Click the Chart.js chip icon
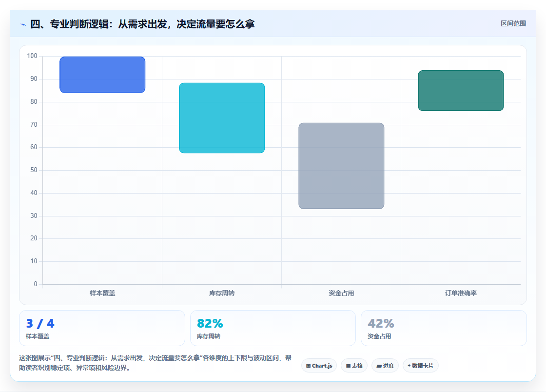Screen dimensions: 546x392 point(308,366)
